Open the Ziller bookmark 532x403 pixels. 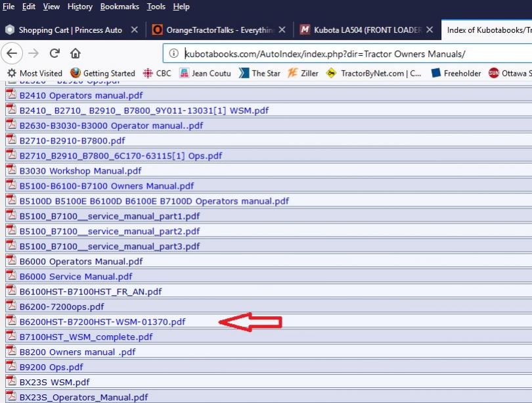(x=303, y=74)
